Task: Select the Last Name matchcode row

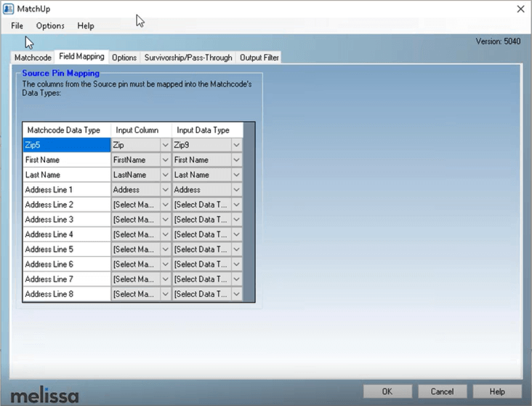Action: click(x=67, y=175)
